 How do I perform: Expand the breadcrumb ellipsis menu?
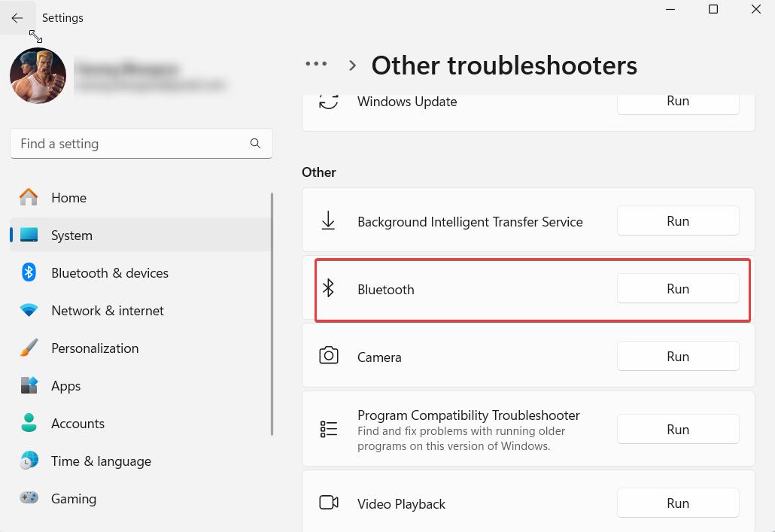pyautogui.click(x=316, y=64)
